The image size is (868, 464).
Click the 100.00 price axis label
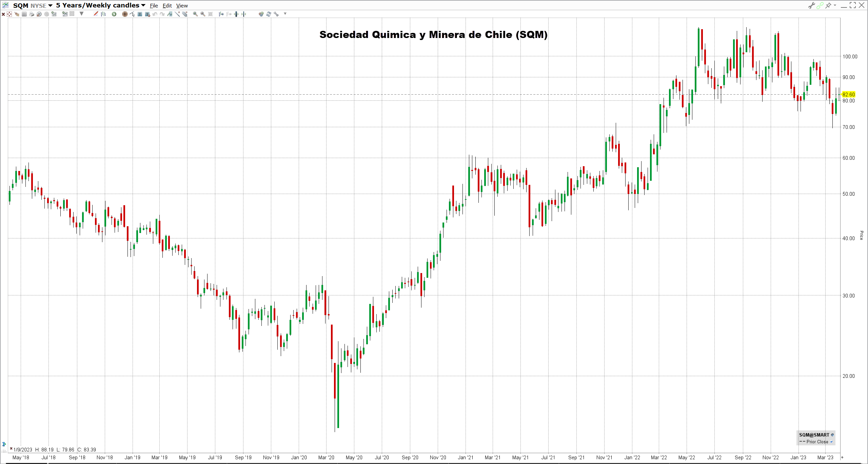pyautogui.click(x=850, y=57)
